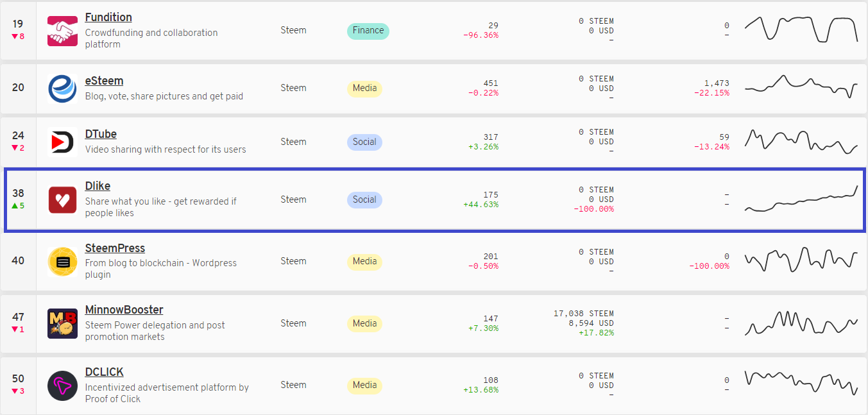
Task: Click the Social tag on Dlike row
Action: point(364,199)
